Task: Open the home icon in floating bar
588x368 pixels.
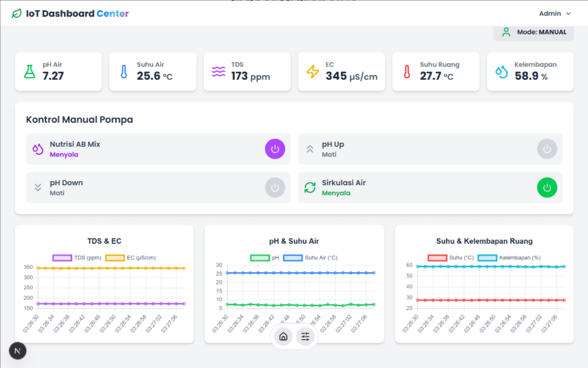Action: pos(283,336)
